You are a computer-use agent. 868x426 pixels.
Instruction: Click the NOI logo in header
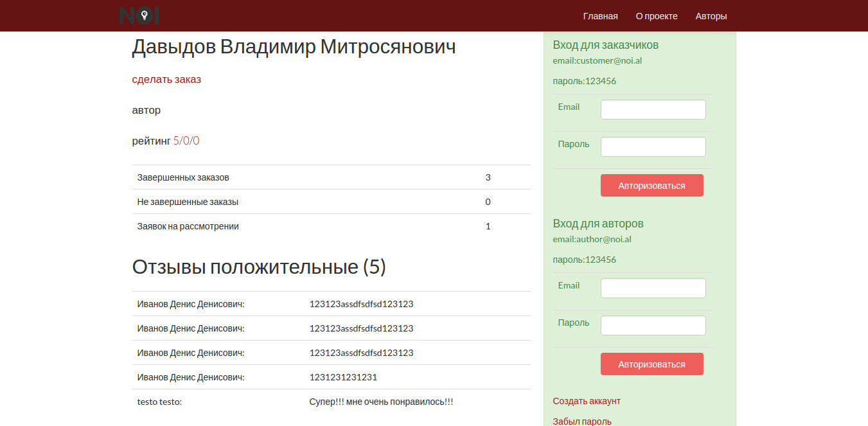click(139, 15)
